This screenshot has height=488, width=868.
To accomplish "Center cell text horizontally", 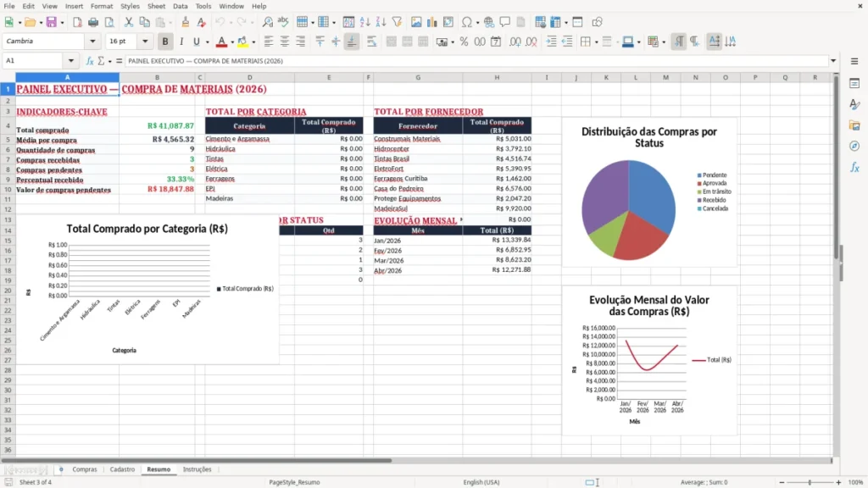I will [285, 42].
